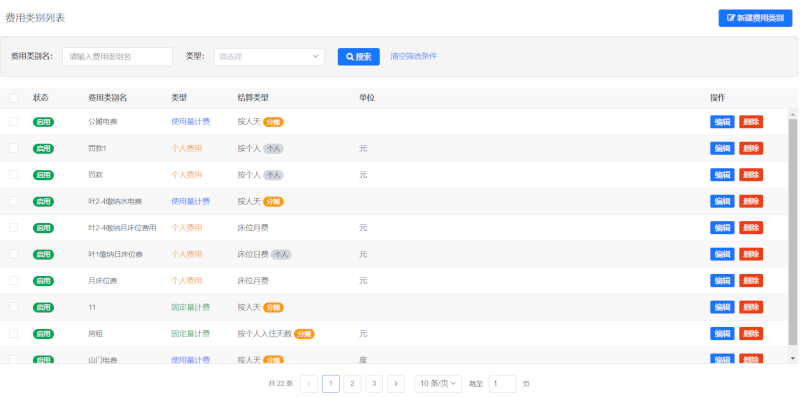
Task: Focus the 费用类别名 search input field
Action: point(117,57)
